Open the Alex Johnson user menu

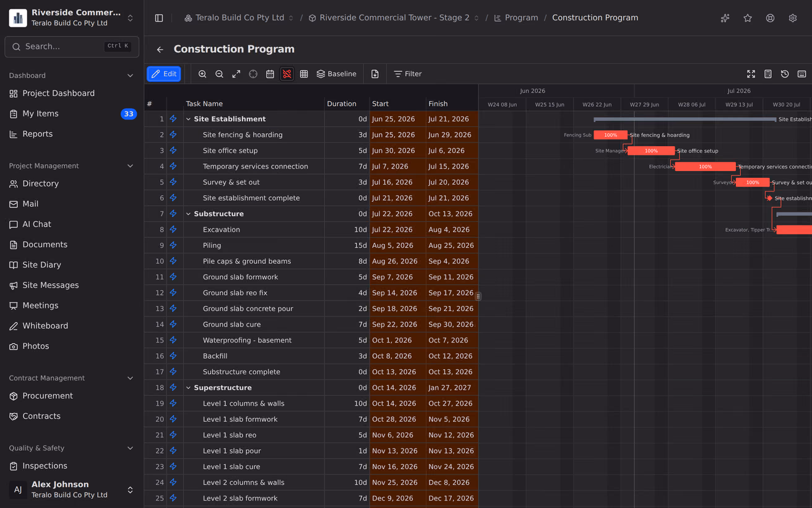pos(72,489)
